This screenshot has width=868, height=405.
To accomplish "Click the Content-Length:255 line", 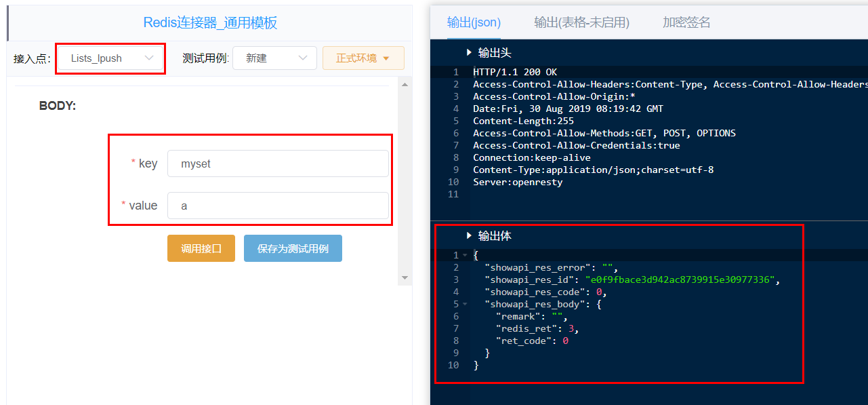I will click(x=523, y=121).
